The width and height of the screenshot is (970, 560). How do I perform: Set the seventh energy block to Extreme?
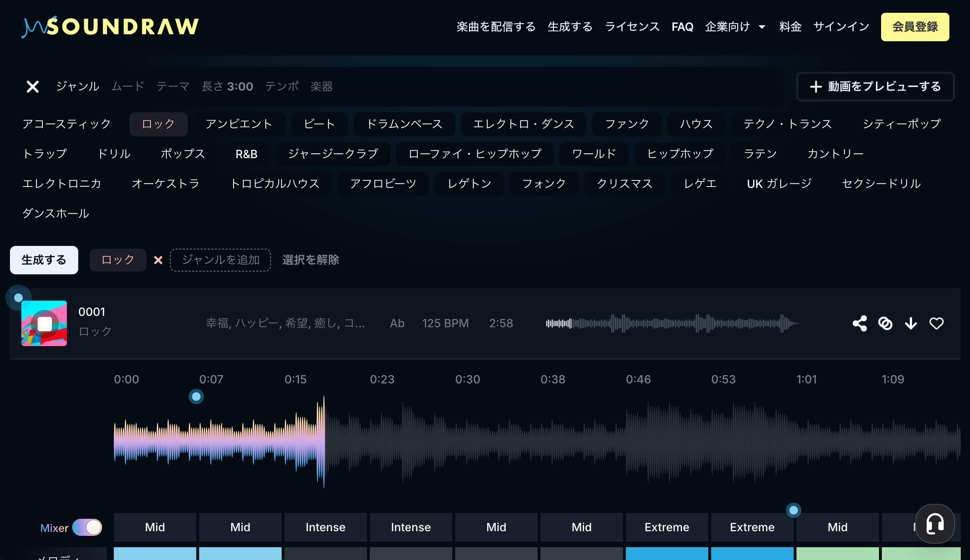[x=667, y=527]
